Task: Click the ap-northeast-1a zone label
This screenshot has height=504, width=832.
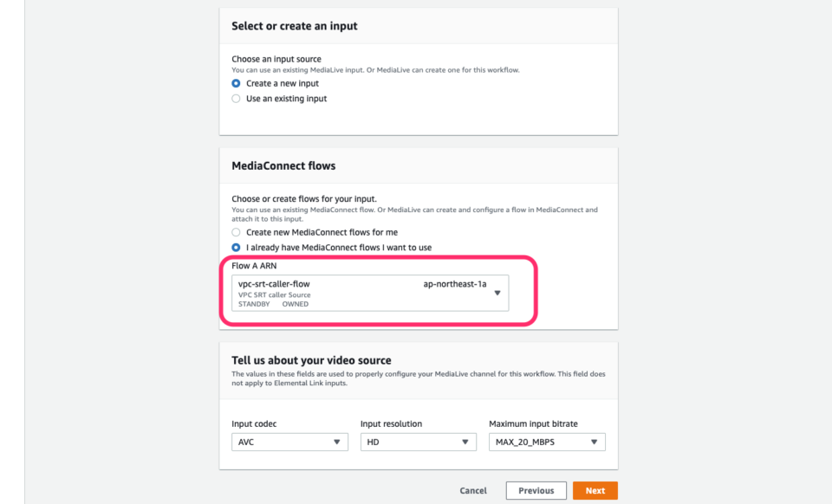Action: [x=454, y=284]
